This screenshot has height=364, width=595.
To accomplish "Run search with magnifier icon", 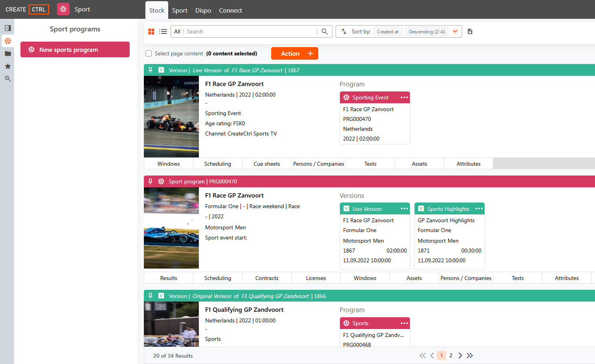I will (x=325, y=31).
